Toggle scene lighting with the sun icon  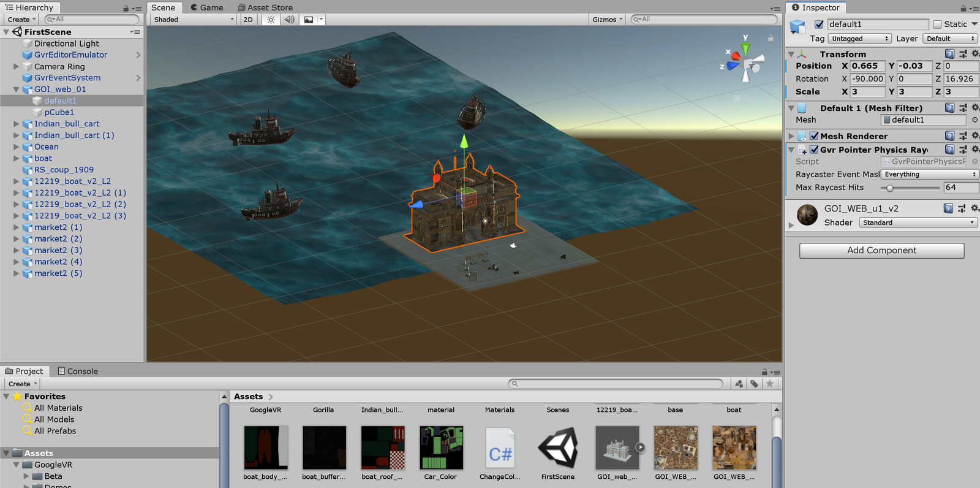click(x=271, y=20)
